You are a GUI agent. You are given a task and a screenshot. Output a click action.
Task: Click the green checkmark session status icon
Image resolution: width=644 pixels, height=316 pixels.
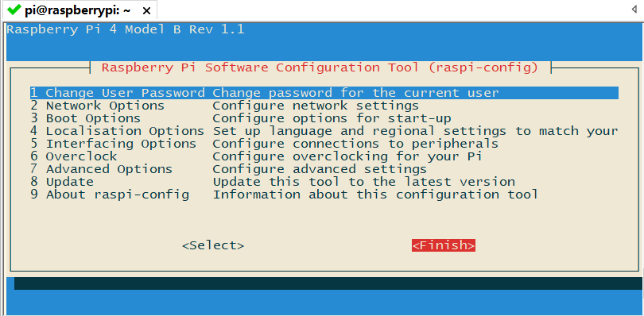[x=14, y=9]
